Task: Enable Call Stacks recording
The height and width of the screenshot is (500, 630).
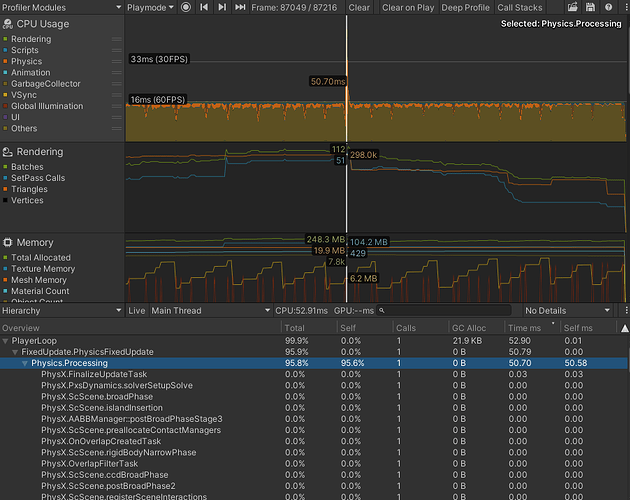Action: (520, 7)
